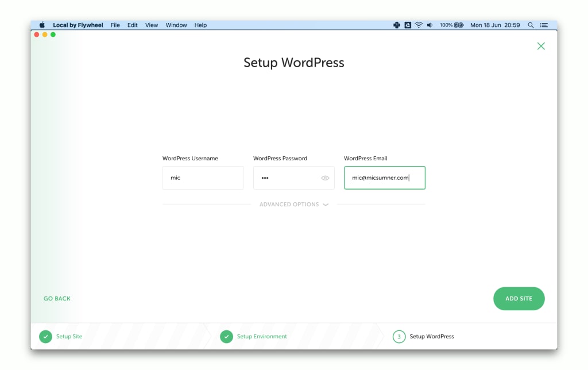This screenshot has height=370, width=588.
Task: Click the WordPress Password field
Action: pyautogui.click(x=293, y=178)
